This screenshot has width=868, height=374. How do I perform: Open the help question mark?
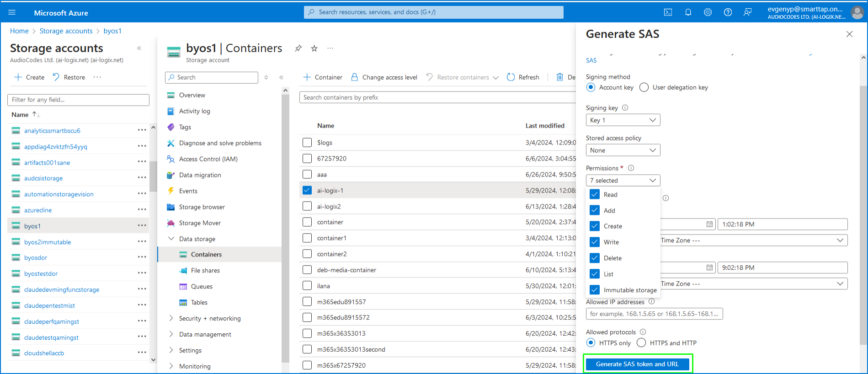point(728,12)
